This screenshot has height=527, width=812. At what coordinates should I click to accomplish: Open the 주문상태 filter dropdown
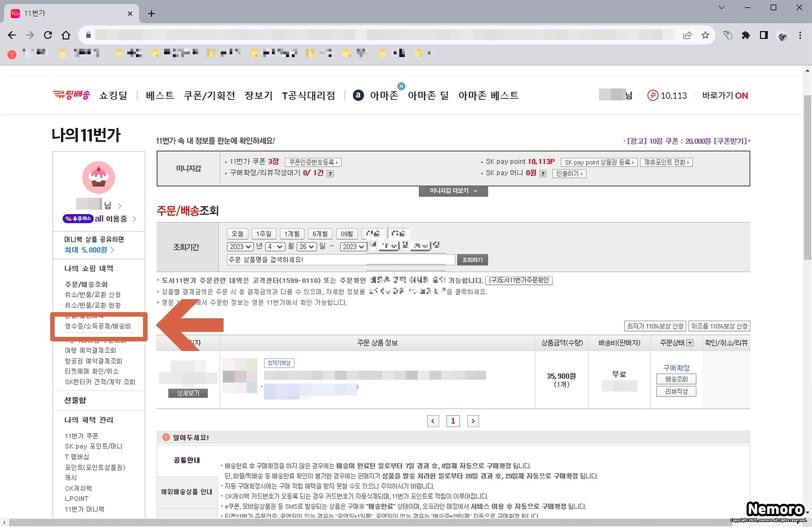(690, 343)
